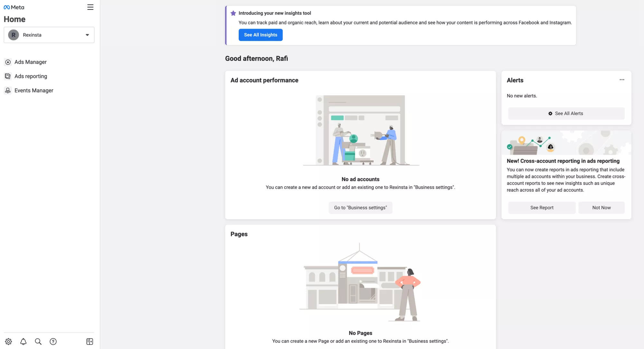Image resolution: width=644 pixels, height=349 pixels.
Task: Select Events Manager in sidebar
Action: 34,91
